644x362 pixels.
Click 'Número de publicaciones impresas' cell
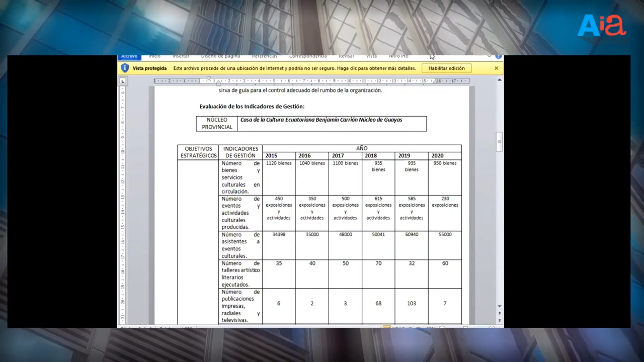click(240, 306)
